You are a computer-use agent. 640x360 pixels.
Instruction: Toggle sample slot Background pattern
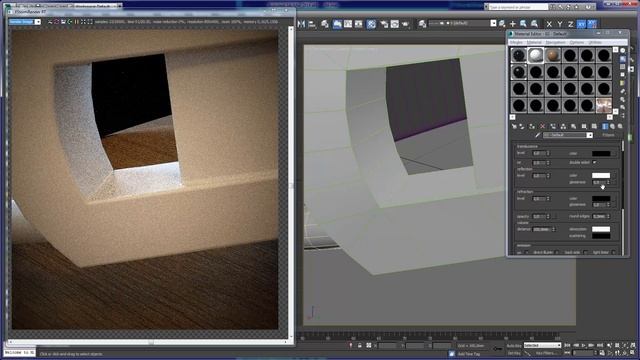click(622, 67)
